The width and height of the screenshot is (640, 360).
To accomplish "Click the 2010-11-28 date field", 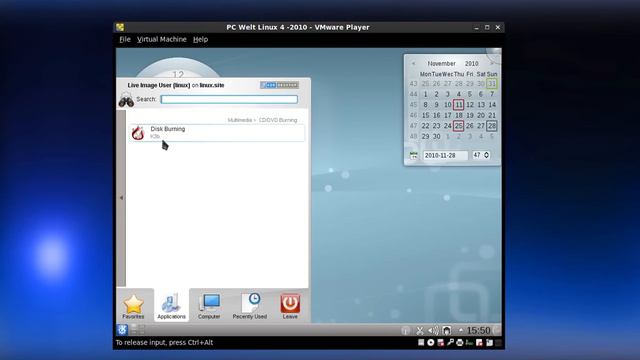I will pyautogui.click(x=445, y=156).
